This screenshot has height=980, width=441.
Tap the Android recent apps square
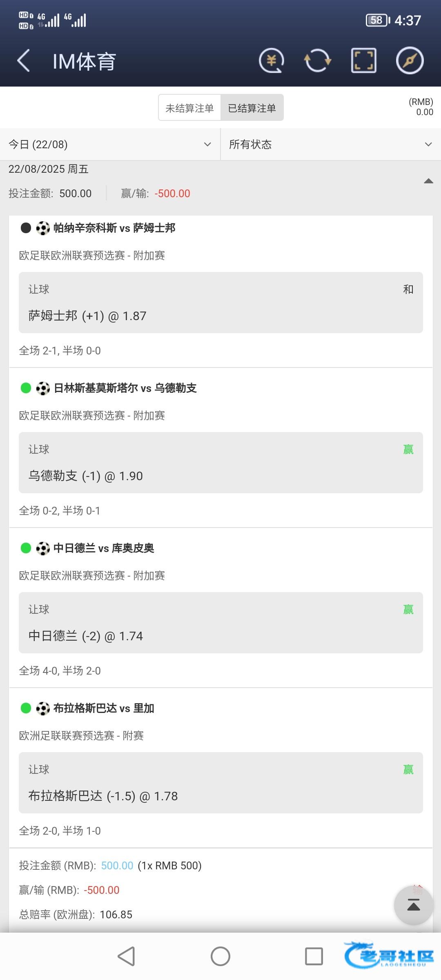click(314, 956)
